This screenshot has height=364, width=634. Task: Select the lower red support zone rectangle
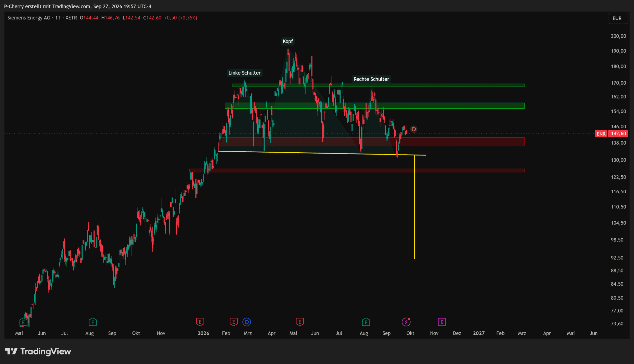pyautogui.click(x=357, y=170)
